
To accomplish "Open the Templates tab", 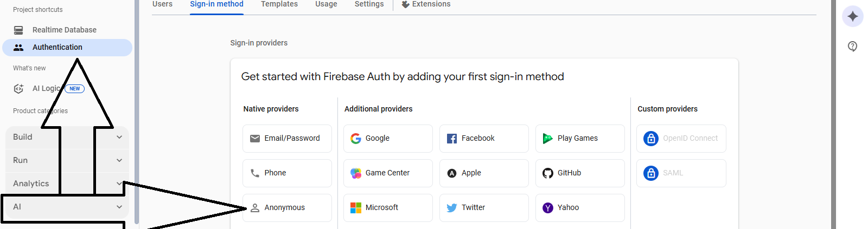I will (279, 4).
